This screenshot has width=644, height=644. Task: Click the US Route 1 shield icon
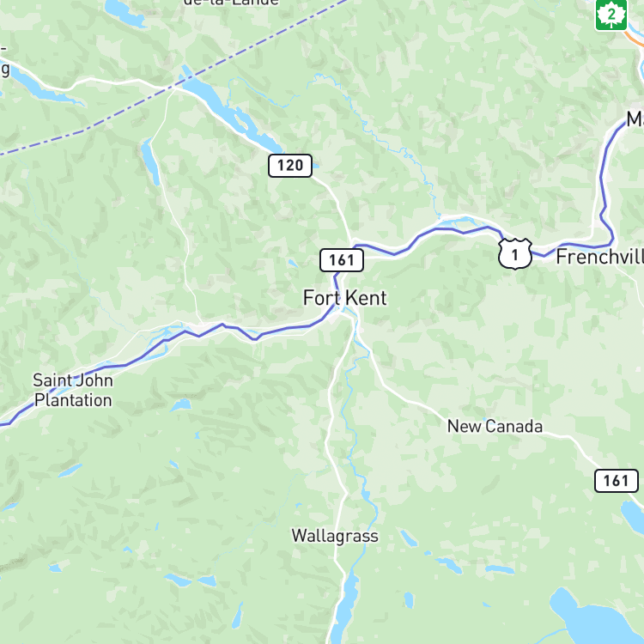point(515,254)
